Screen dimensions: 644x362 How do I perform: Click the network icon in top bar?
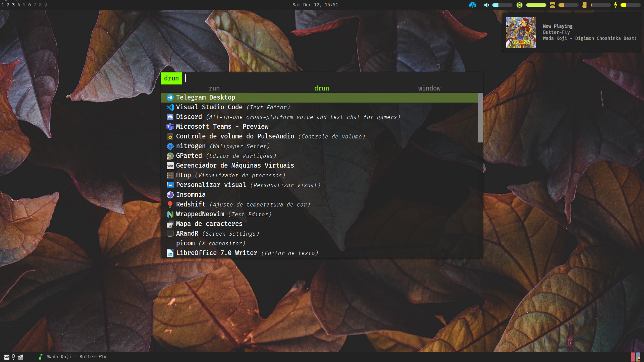click(472, 5)
